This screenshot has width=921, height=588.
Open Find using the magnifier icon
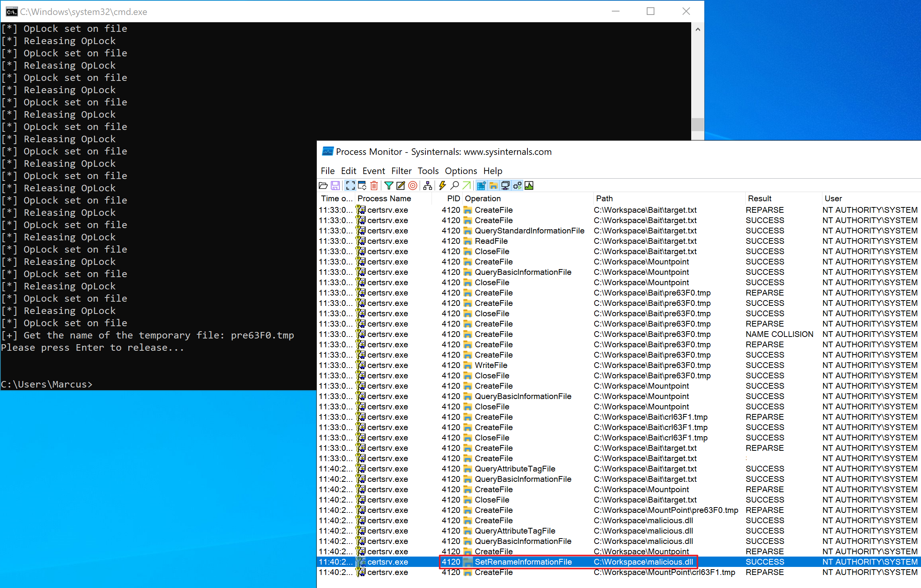455,186
